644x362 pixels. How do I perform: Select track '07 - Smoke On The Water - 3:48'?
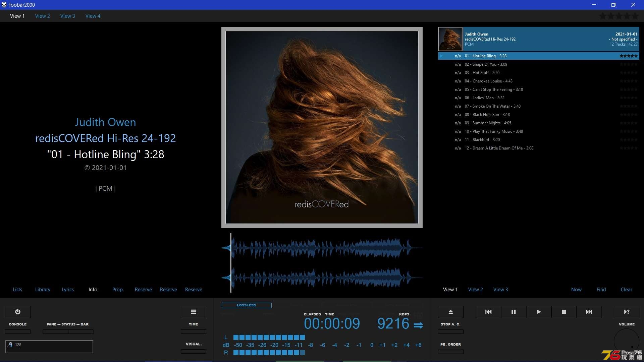coord(539,106)
